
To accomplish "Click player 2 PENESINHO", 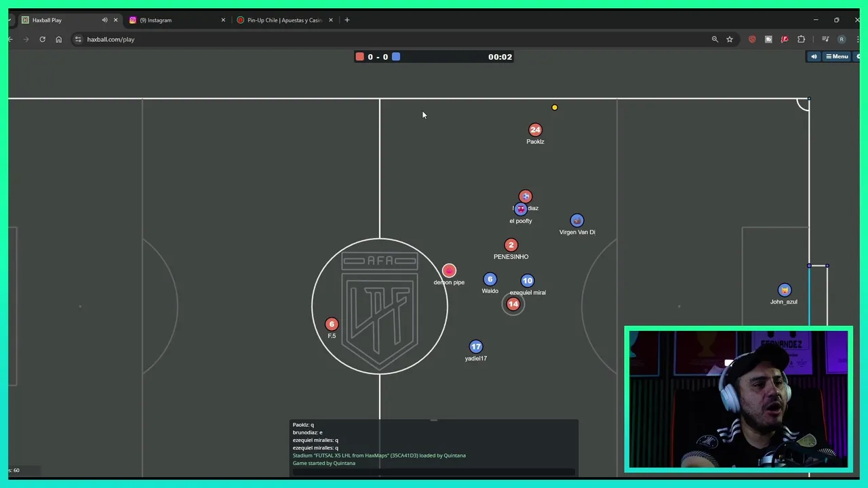I will (x=511, y=245).
